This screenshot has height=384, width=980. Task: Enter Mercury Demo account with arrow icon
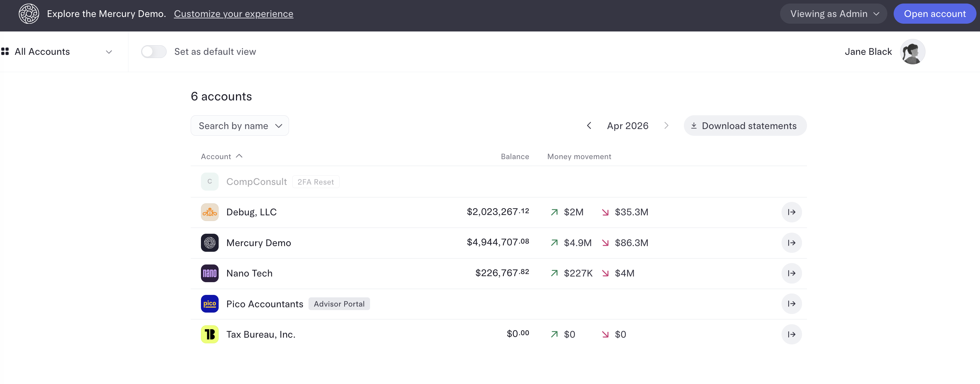click(x=791, y=243)
